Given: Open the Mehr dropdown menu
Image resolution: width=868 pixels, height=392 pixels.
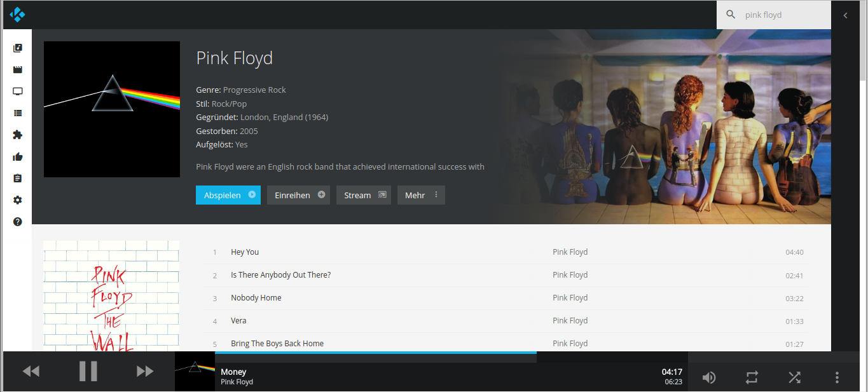Looking at the screenshot, I should pyautogui.click(x=421, y=195).
